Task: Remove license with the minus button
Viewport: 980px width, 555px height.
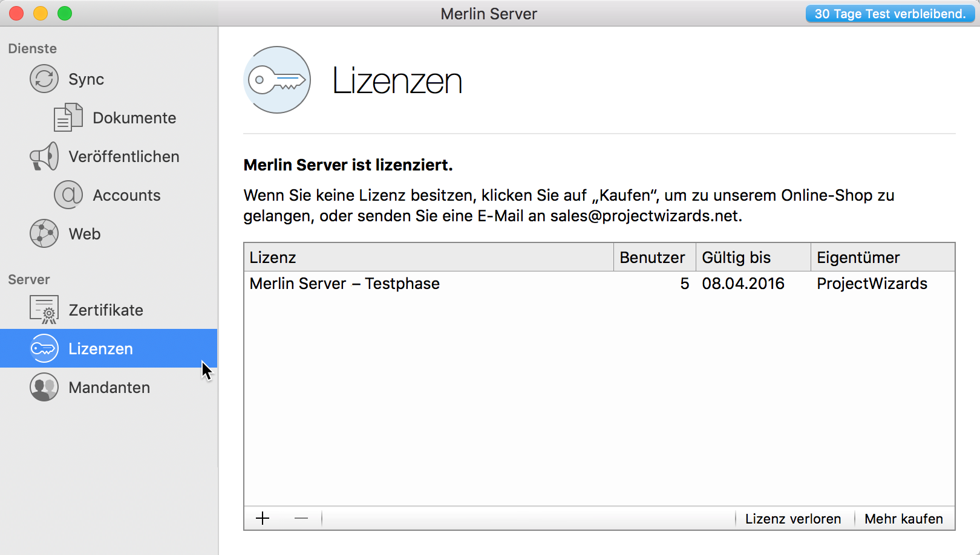Action: point(301,518)
